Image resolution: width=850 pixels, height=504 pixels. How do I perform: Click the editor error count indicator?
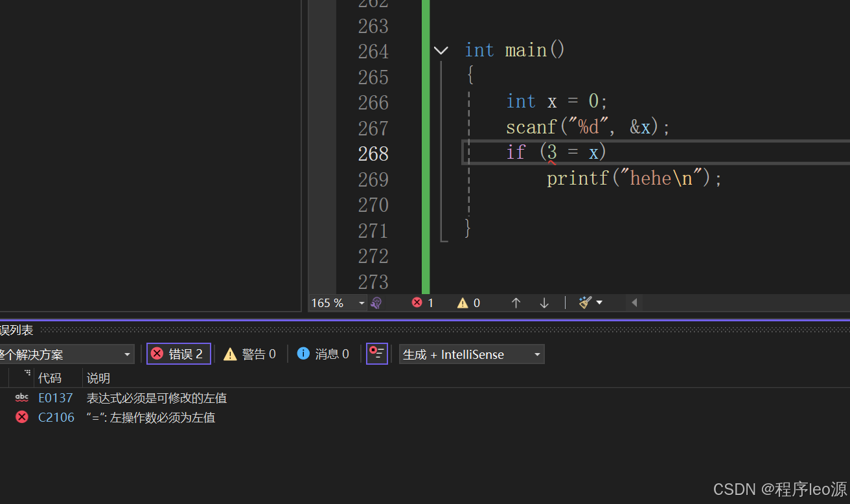(422, 303)
